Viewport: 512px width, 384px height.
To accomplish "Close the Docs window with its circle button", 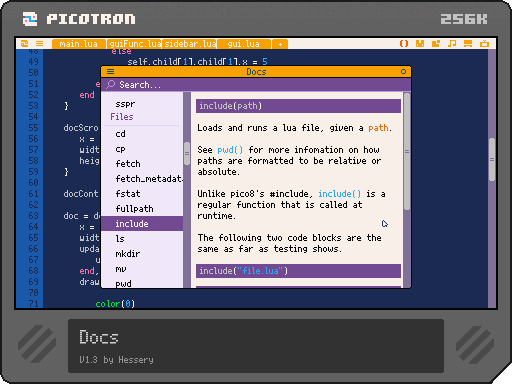I will click(403, 72).
